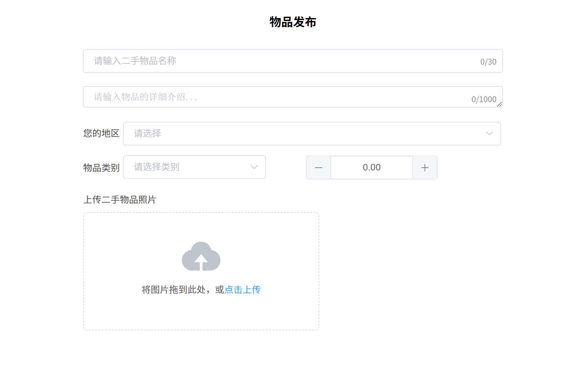Click the 0/1000 character counter text
Screen dimensions: 588x377
[x=484, y=99]
